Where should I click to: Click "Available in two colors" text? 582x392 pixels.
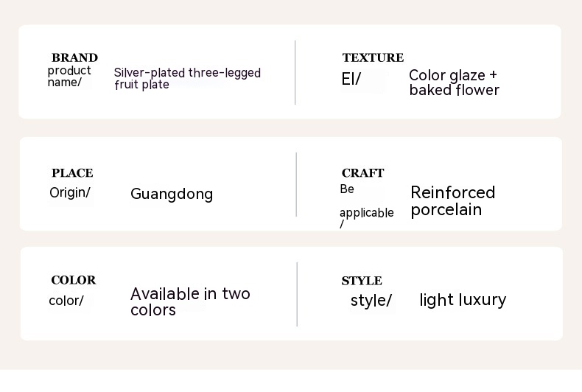[190, 301]
